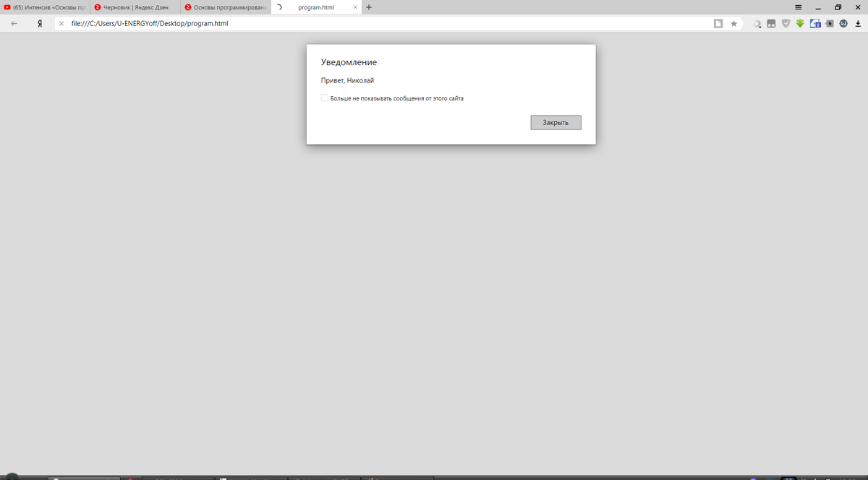The height and width of the screenshot is (480, 868).
Task: Select the program.html tab
Action: (315, 7)
